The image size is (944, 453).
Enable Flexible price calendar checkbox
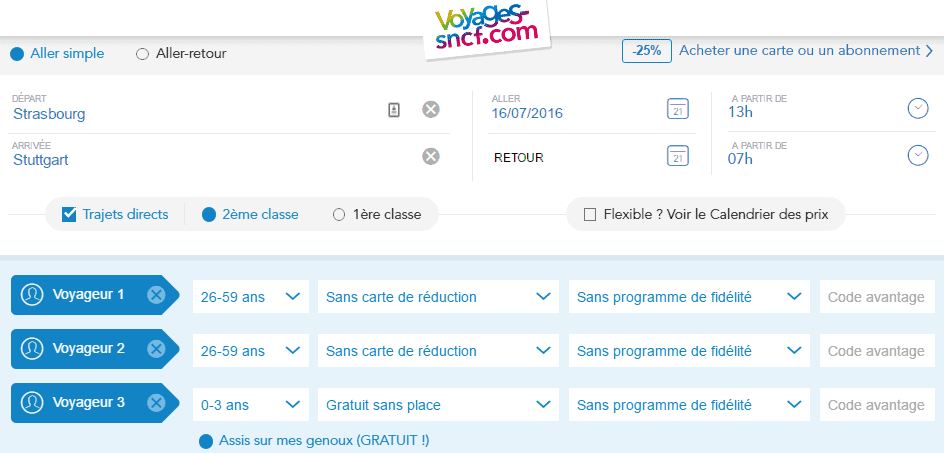click(590, 214)
